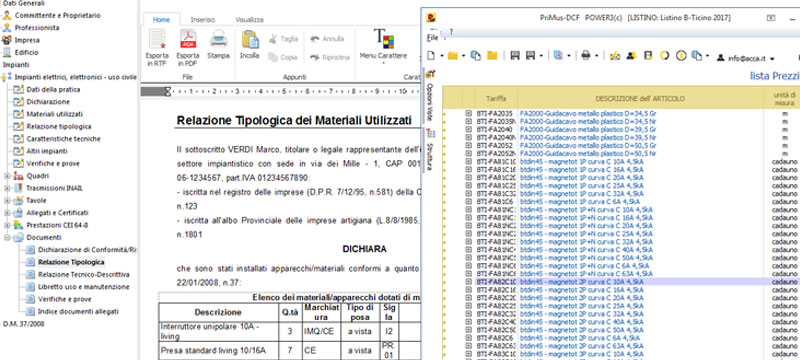Expand the Tavole tree node

8,200
